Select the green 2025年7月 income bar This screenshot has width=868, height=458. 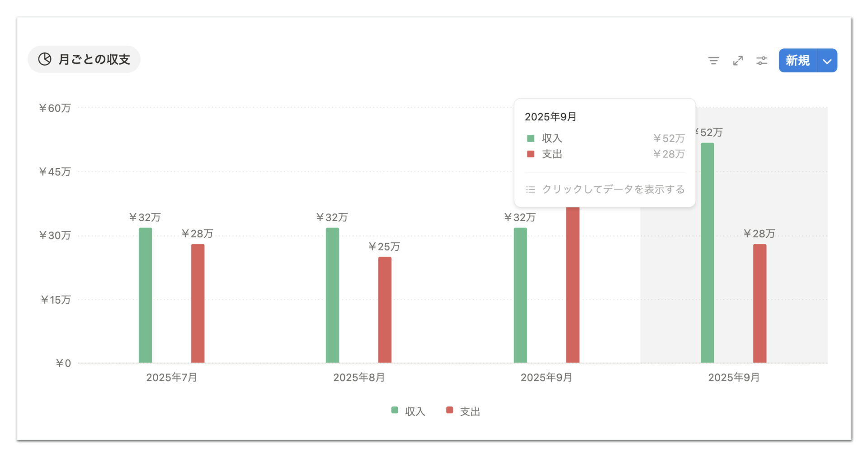(146, 296)
